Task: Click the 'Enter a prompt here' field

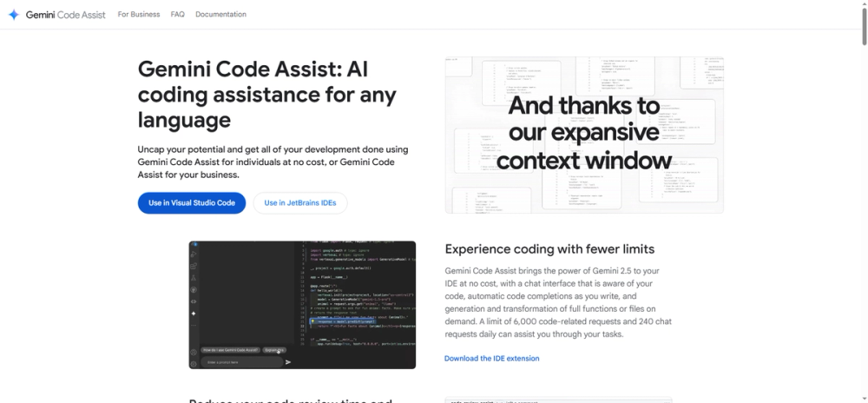Action: pos(241,362)
